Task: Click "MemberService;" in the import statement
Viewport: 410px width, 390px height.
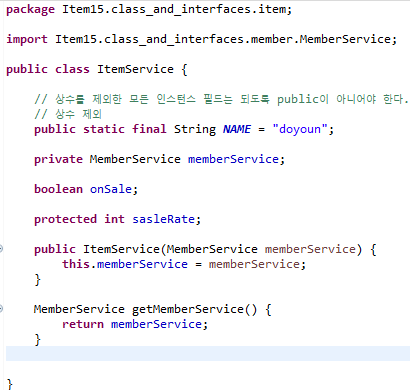Action: click(348, 39)
